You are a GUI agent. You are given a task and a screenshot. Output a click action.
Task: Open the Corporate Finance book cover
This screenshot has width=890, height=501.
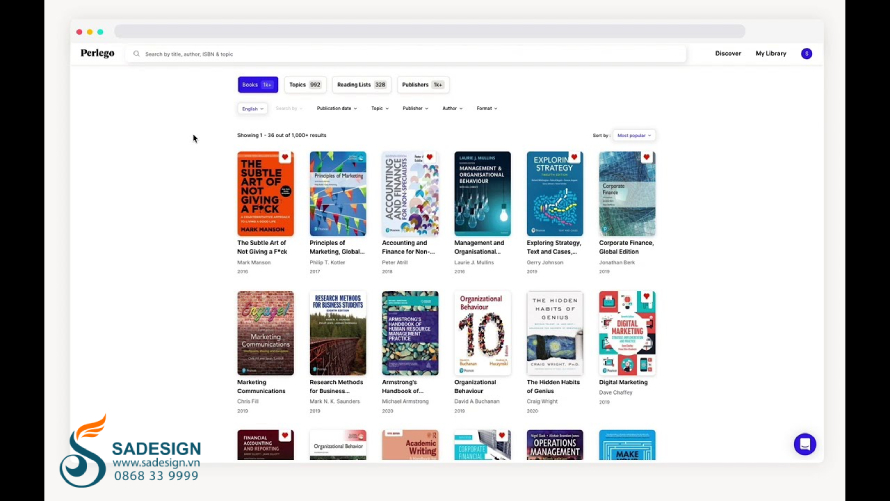[x=627, y=193]
